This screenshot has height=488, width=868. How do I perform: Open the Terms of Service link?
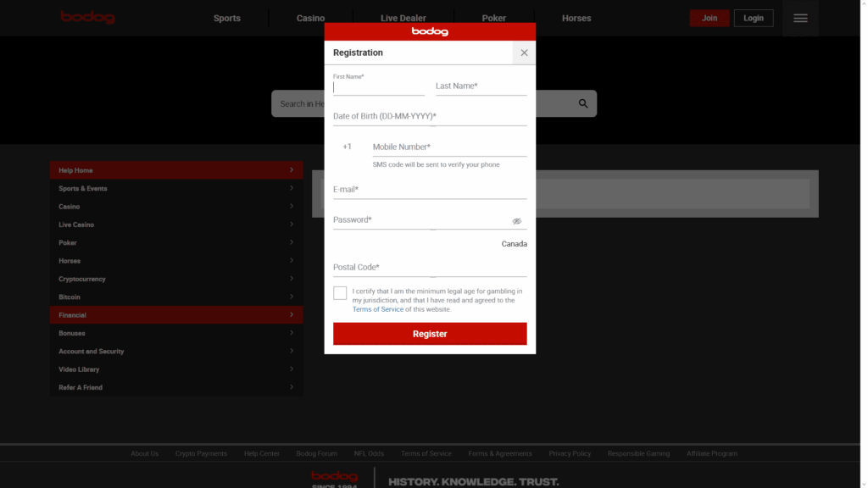(377, 308)
